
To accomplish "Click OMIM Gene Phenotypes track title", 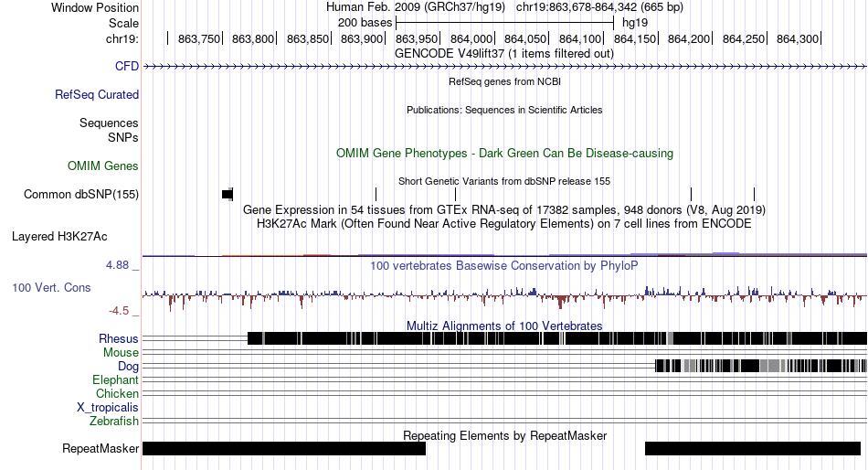I will click(505, 153).
